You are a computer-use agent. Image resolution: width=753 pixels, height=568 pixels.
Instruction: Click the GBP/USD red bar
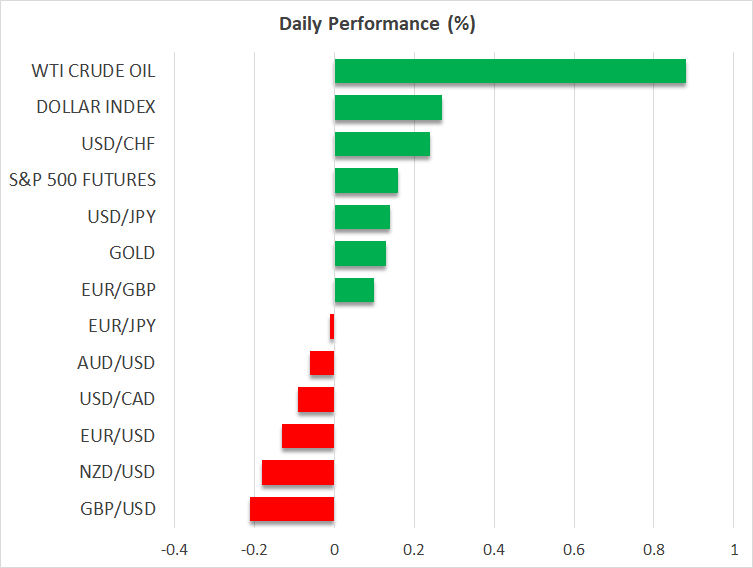point(292,509)
